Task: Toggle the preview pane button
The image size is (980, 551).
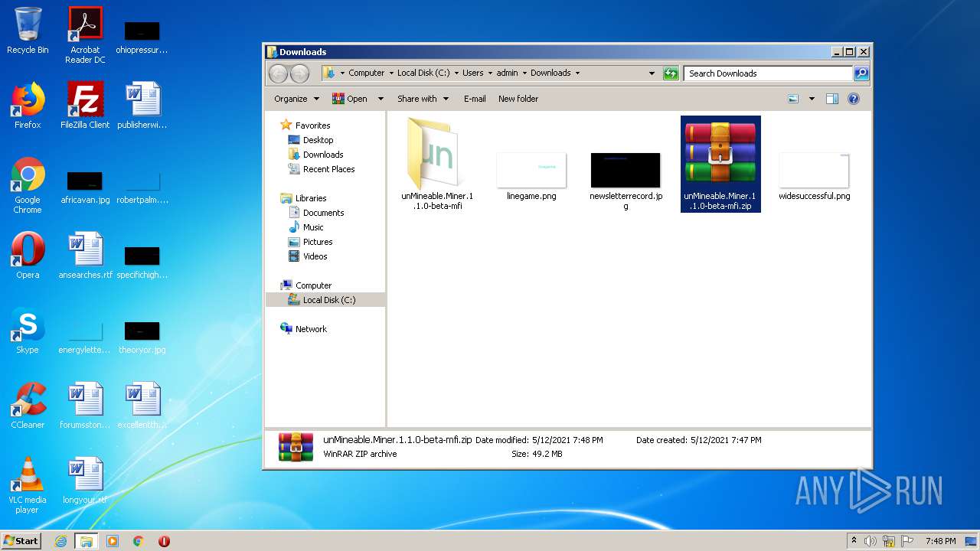Action: click(x=832, y=99)
